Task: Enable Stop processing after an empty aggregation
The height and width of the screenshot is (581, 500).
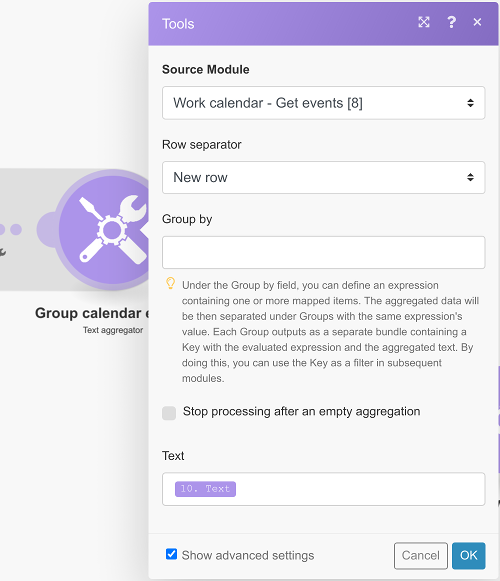Action: (169, 413)
